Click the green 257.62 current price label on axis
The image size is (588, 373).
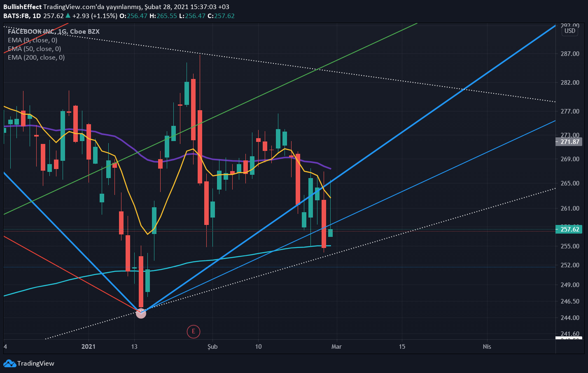click(568, 229)
